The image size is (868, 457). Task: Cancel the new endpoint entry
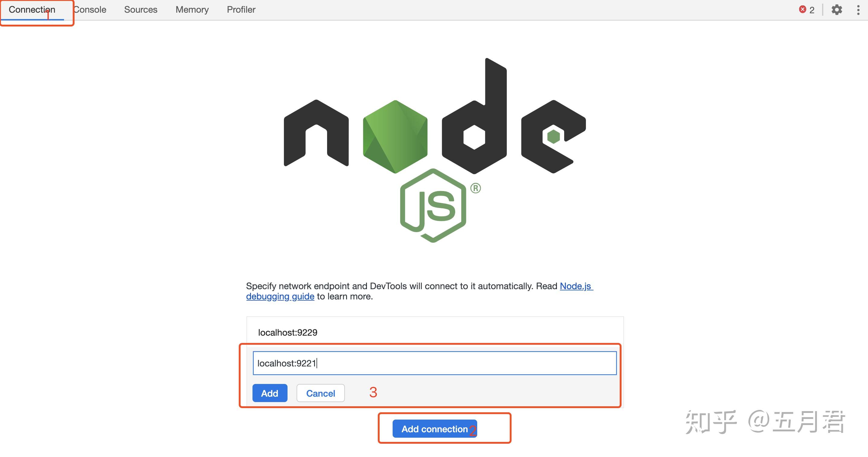coord(320,393)
